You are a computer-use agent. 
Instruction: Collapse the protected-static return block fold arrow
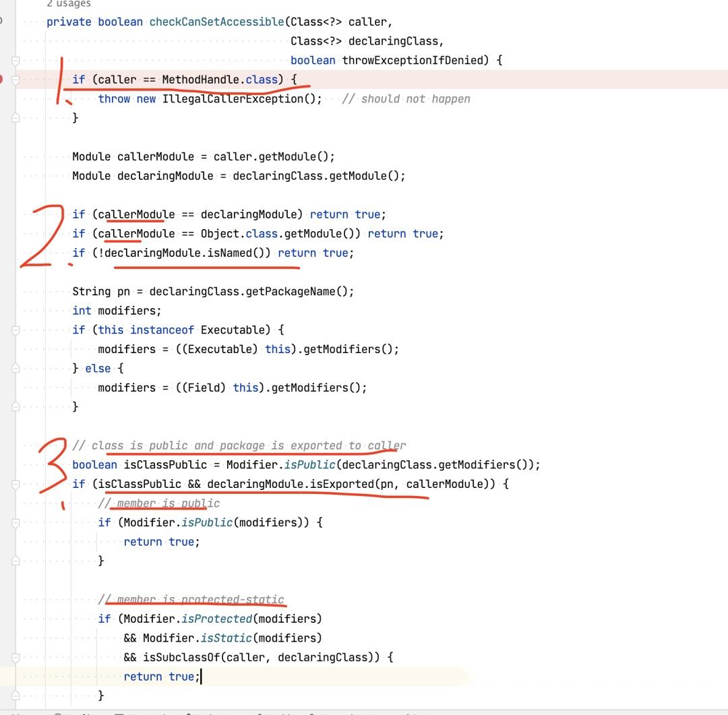pyautogui.click(x=15, y=657)
